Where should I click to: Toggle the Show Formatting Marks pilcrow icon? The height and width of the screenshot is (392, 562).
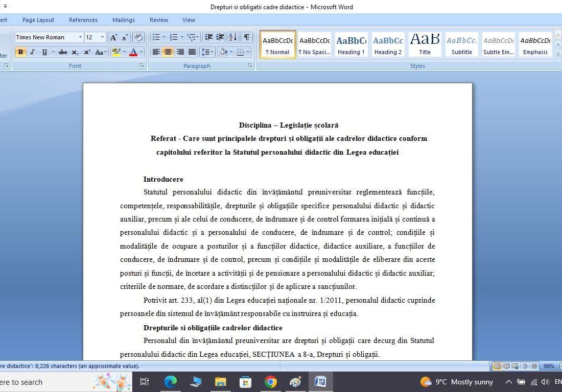click(246, 37)
